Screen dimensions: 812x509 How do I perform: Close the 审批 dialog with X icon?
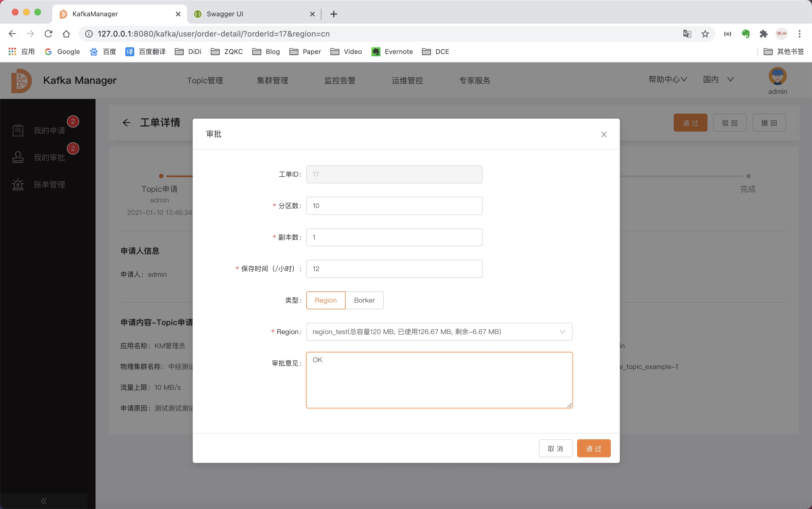(x=604, y=134)
